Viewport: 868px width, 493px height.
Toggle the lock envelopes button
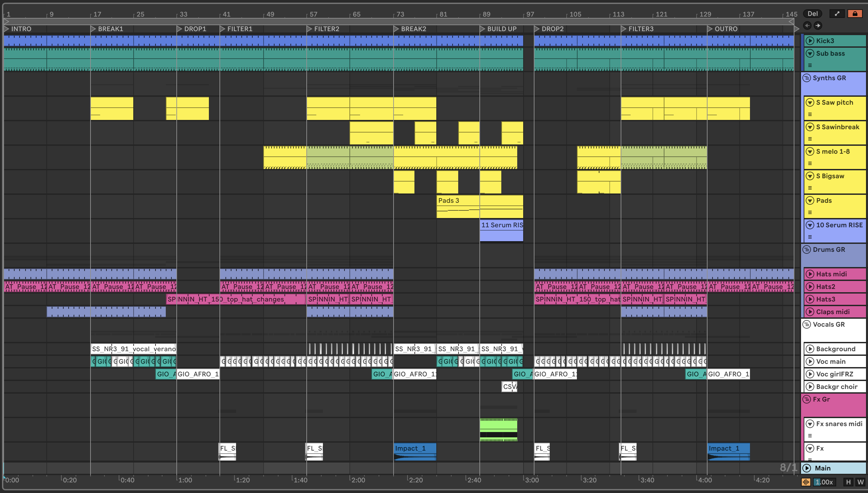(855, 14)
